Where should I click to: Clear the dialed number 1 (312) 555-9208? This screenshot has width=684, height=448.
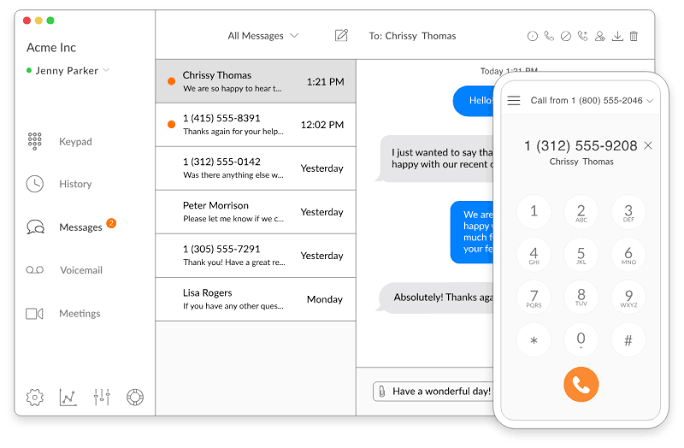click(x=648, y=145)
